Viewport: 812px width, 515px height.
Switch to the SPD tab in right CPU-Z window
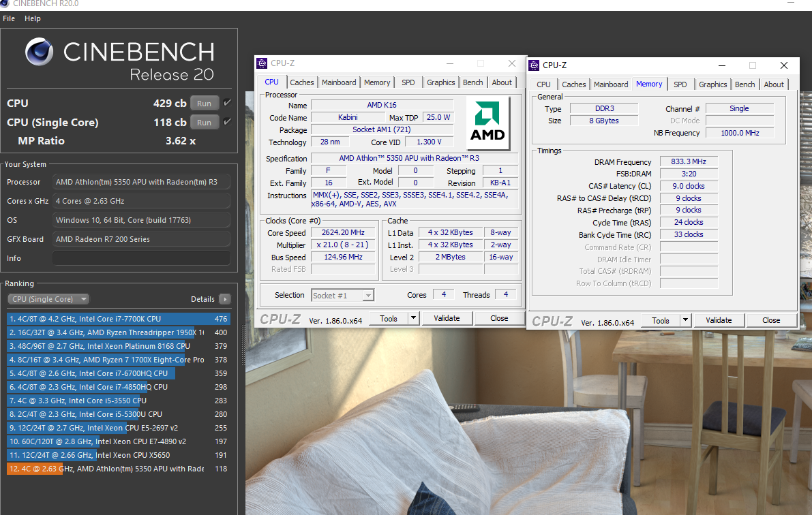point(680,84)
